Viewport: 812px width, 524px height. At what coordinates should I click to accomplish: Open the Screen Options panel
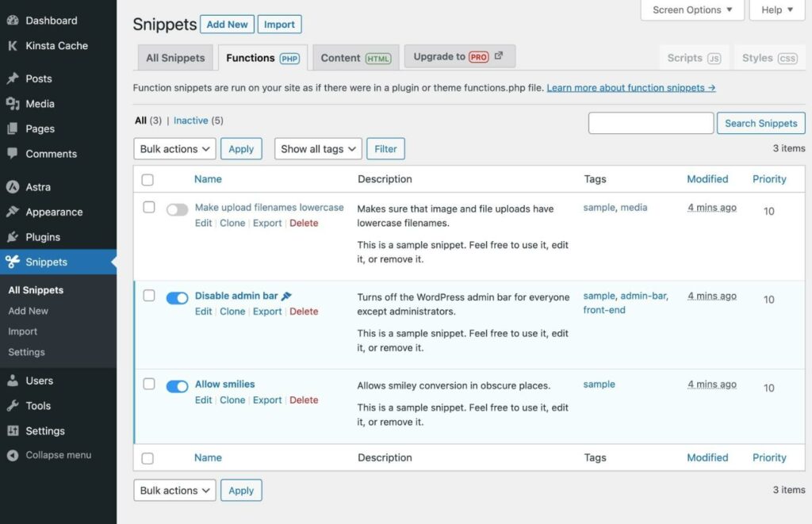pyautogui.click(x=691, y=10)
